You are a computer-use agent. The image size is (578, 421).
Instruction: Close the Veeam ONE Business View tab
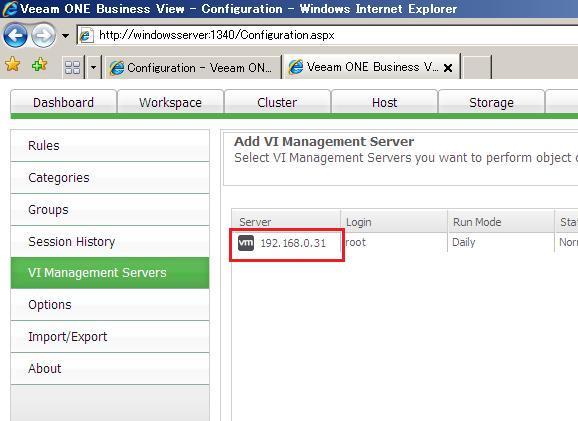coord(448,68)
